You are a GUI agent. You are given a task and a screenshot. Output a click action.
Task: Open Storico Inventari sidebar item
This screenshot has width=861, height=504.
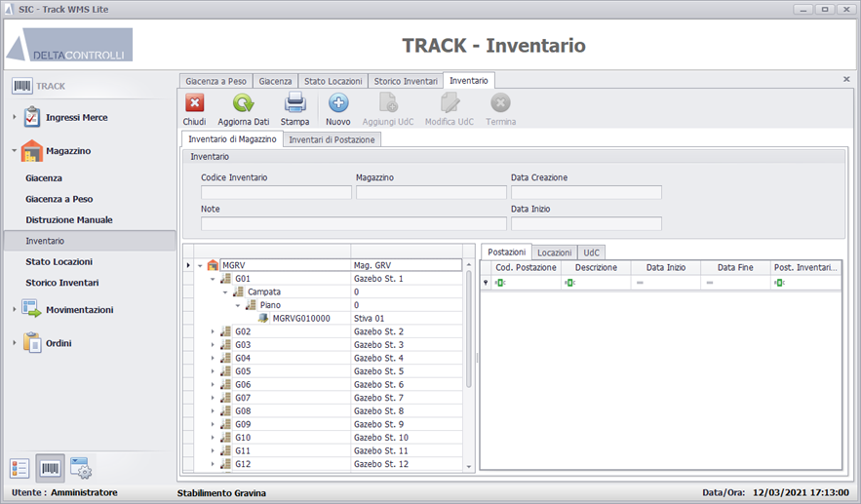(x=62, y=283)
